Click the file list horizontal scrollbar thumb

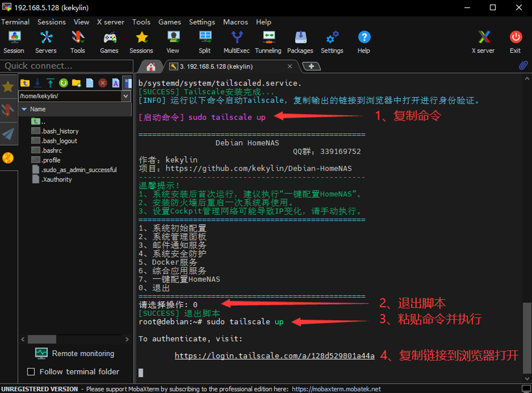click(42, 339)
